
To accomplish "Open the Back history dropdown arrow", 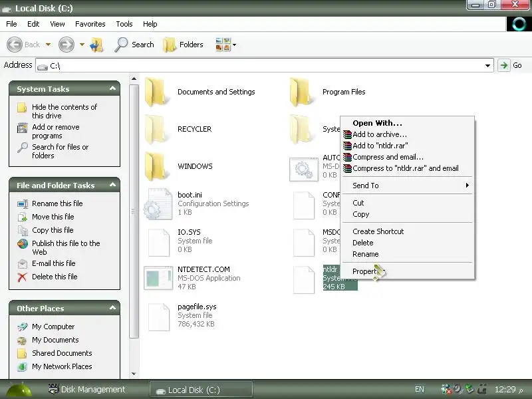I will [x=48, y=45].
